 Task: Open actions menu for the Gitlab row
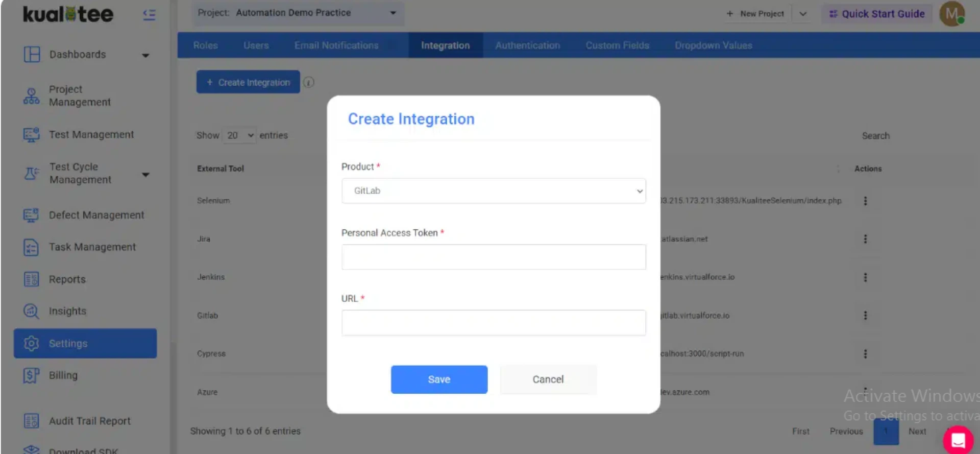point(865,316)
